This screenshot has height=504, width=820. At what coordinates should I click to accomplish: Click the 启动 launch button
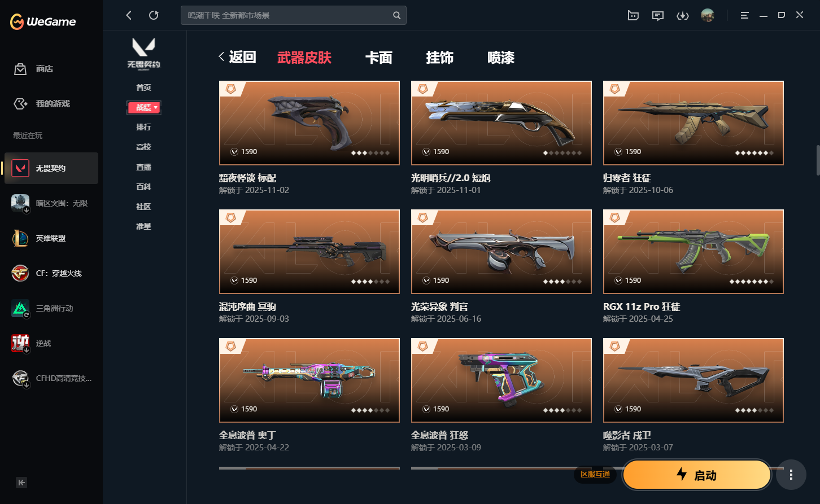coord(697,475)
